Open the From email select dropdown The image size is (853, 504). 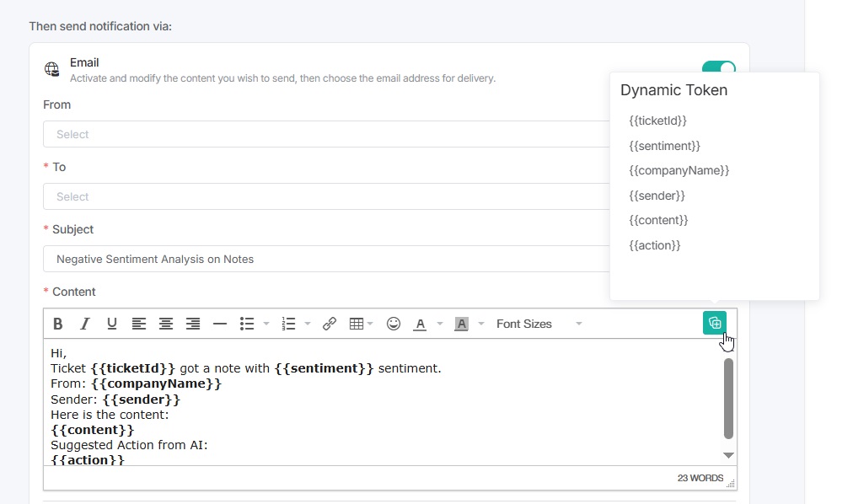329,134
